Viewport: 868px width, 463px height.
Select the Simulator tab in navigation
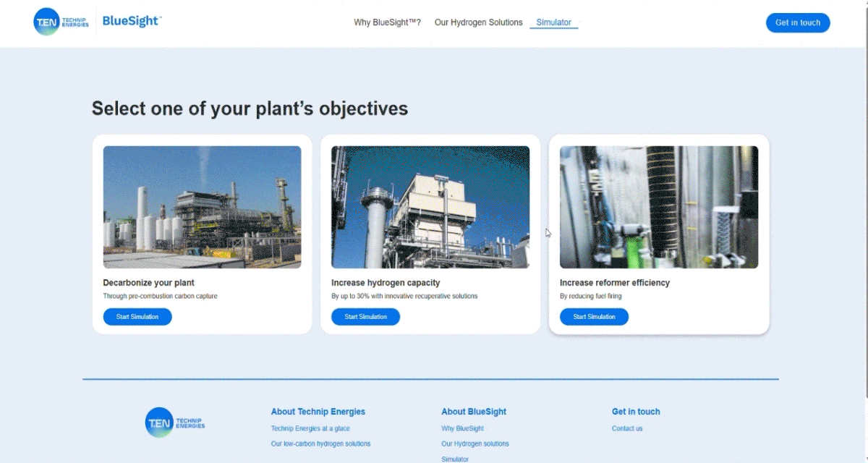tap(553, 22)
